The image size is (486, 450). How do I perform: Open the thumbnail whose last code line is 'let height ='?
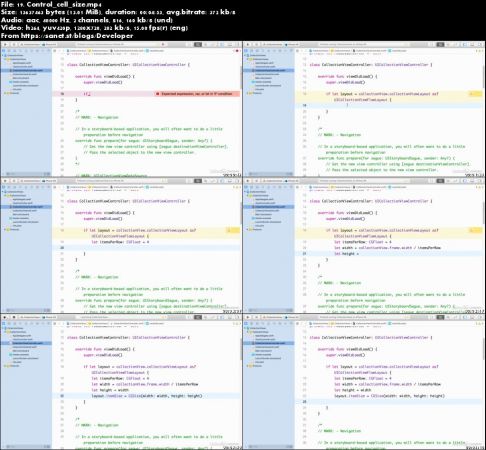click(x=364, y=245)
